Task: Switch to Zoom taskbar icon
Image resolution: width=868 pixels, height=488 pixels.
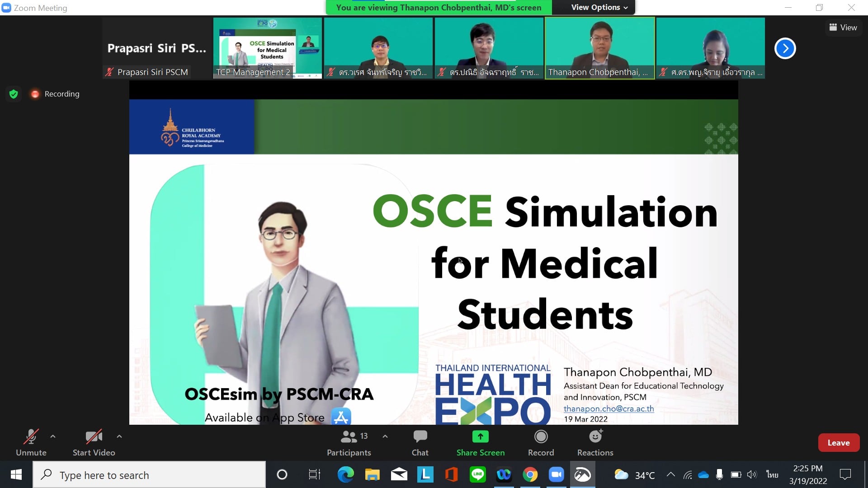Action: (556, 475)
